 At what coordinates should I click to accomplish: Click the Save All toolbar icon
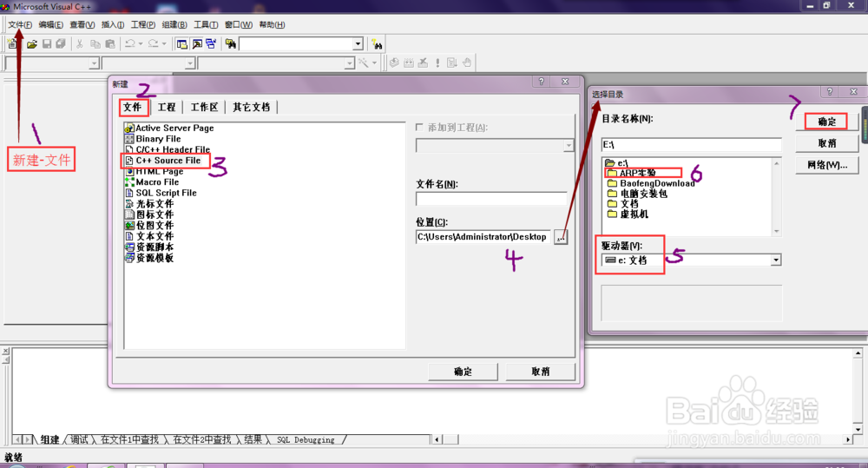pos(61,43)
